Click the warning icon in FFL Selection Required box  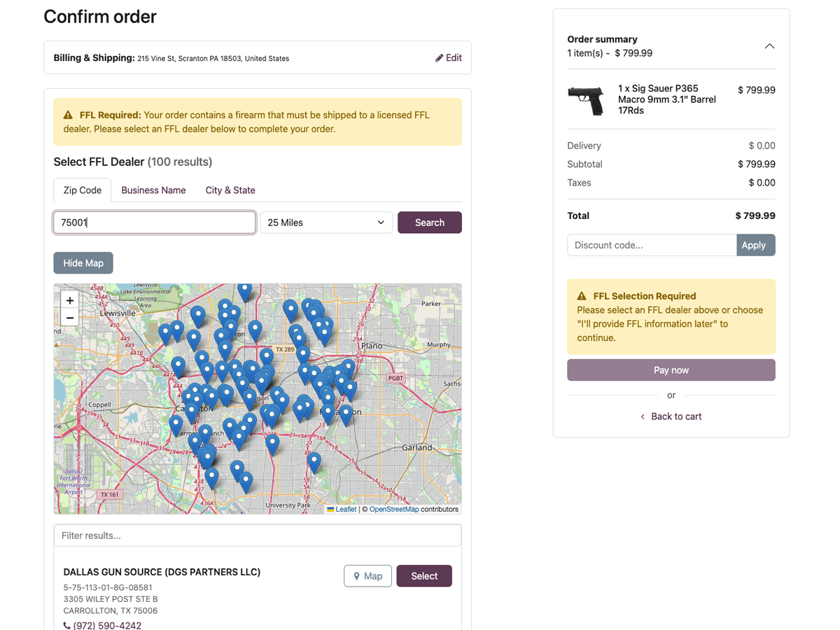coord(582,295)
